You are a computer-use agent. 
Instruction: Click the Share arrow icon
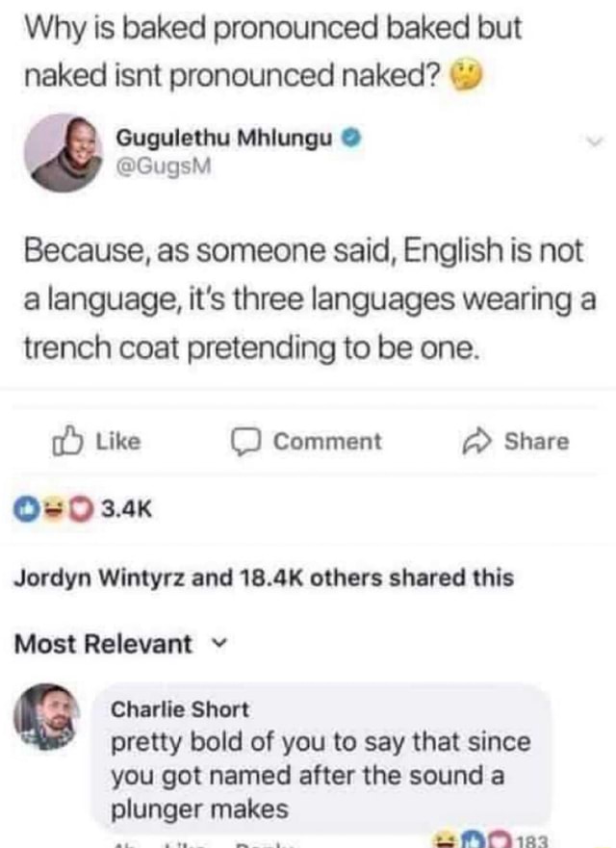(477, 441)
